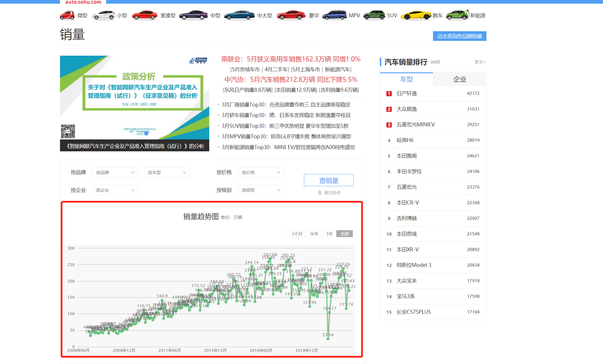Select the 3个月 chart range
This screenshot has height=364, width=603.
[x=297, y=234]
